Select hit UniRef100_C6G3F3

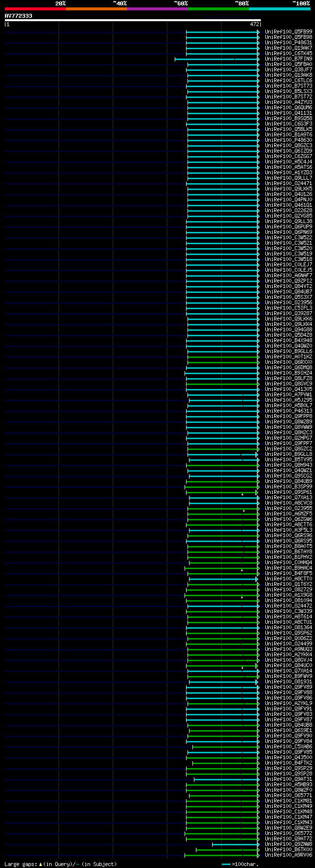(x=288, y=124)
